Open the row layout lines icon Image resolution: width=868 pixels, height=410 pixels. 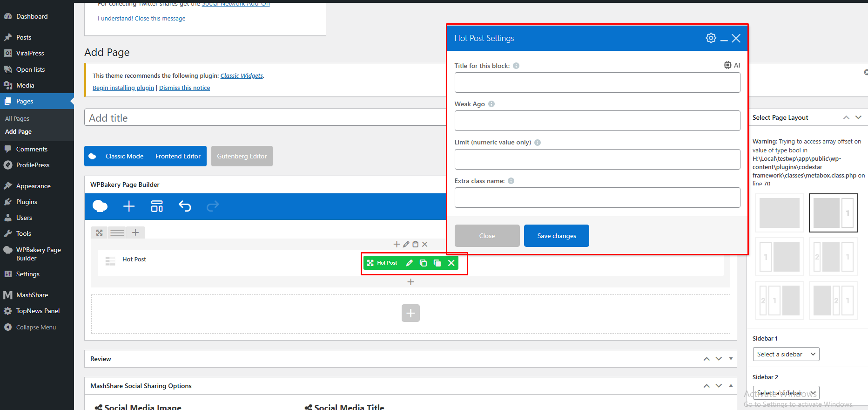117,232
